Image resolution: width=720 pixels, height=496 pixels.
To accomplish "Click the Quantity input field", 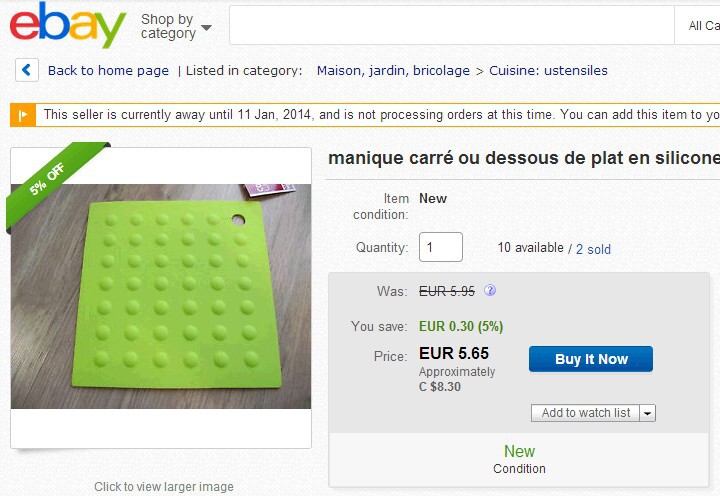I will [440, 247].
